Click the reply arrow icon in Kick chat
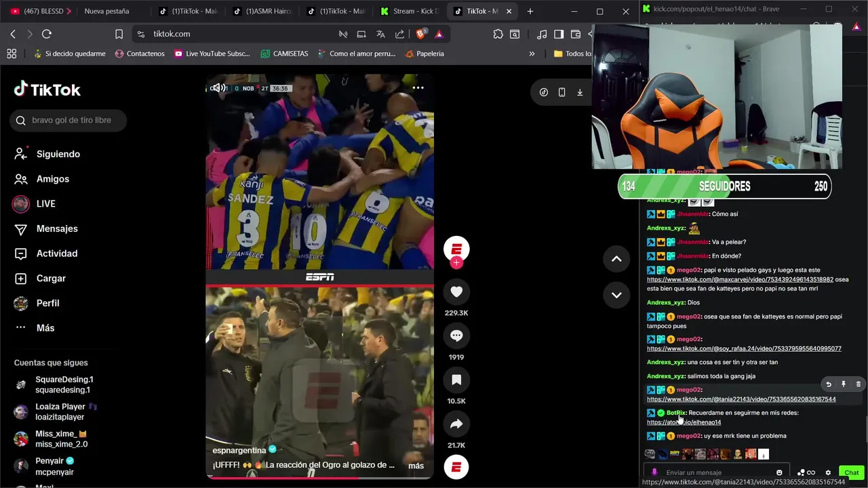 (x=829, y=384)
